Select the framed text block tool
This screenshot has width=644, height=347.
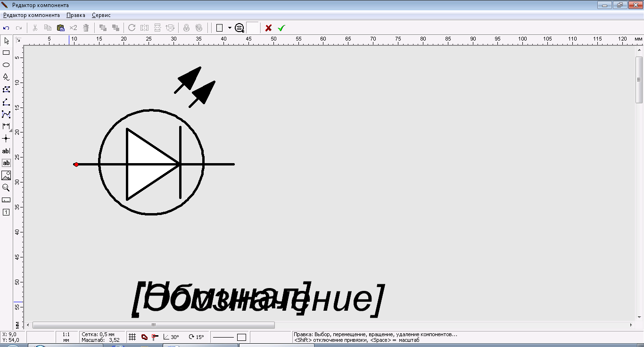click(x=6, y=163)
